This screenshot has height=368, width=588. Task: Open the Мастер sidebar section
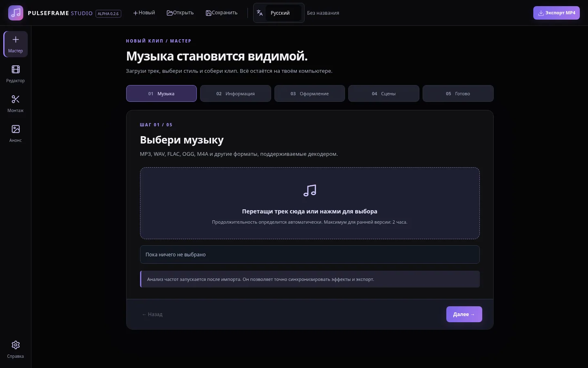(16, 44)
